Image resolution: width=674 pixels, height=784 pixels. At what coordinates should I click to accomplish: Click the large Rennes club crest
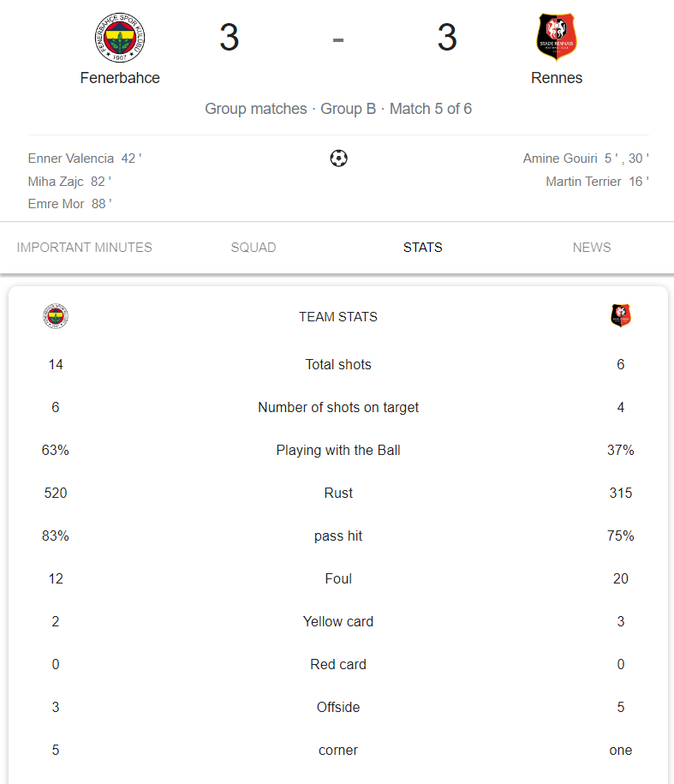[x=557, y=37]
